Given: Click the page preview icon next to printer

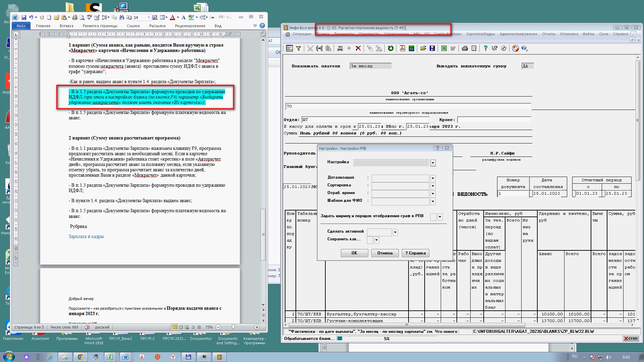Looking at the screenshot, I should click(x=474, y=49).
